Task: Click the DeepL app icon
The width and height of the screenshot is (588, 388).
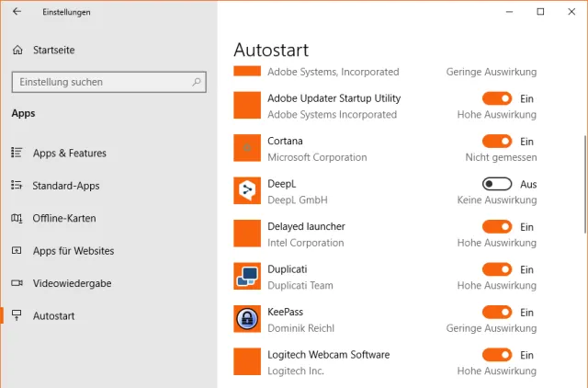Action: 248,191
